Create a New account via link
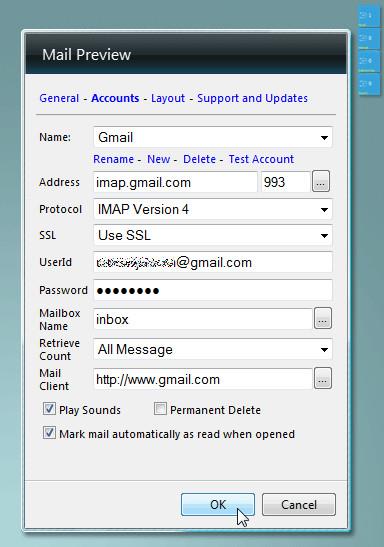Screen dimensions: 384x547 click(158, 159)
